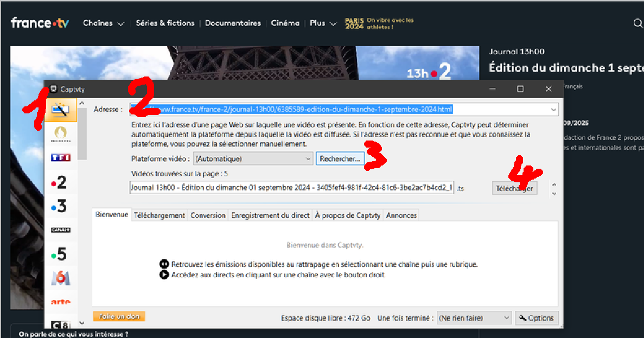Minimize the Captvty window
The width and height of the screenshot is (644, 338).
[x=493, y=89]
